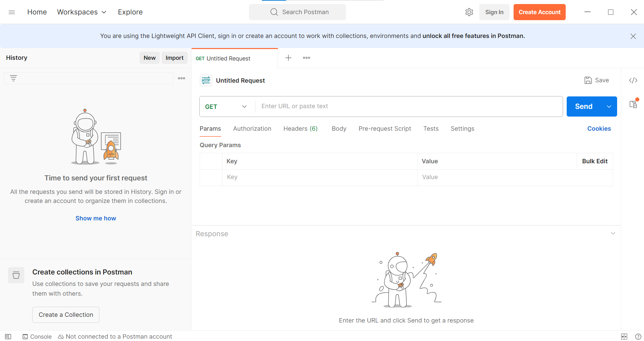
Task: Focus the Search Postman field
Action: click(297, 12)
